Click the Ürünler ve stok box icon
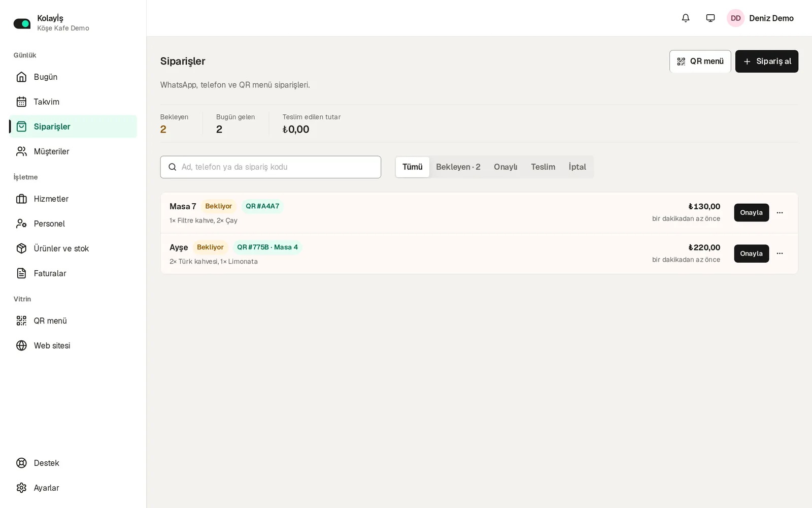The width and height of the screenshot is (812, 508). coord(21,248)
